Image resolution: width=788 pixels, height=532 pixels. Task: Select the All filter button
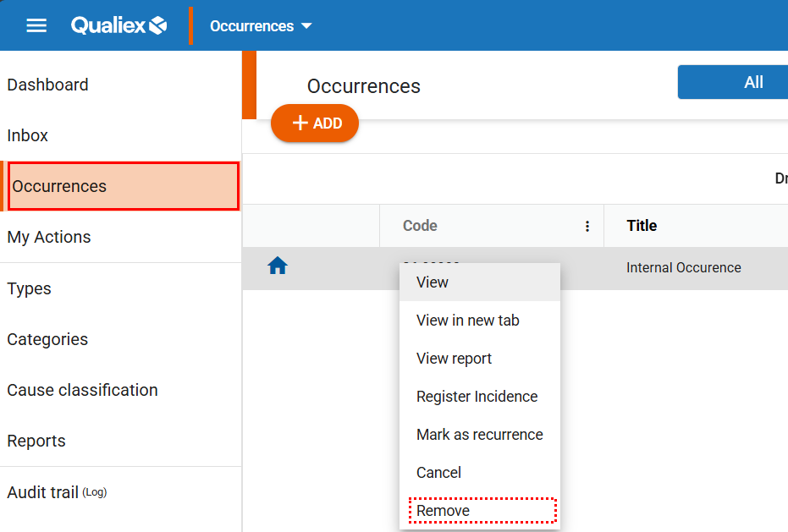click(x=752, y=82)
